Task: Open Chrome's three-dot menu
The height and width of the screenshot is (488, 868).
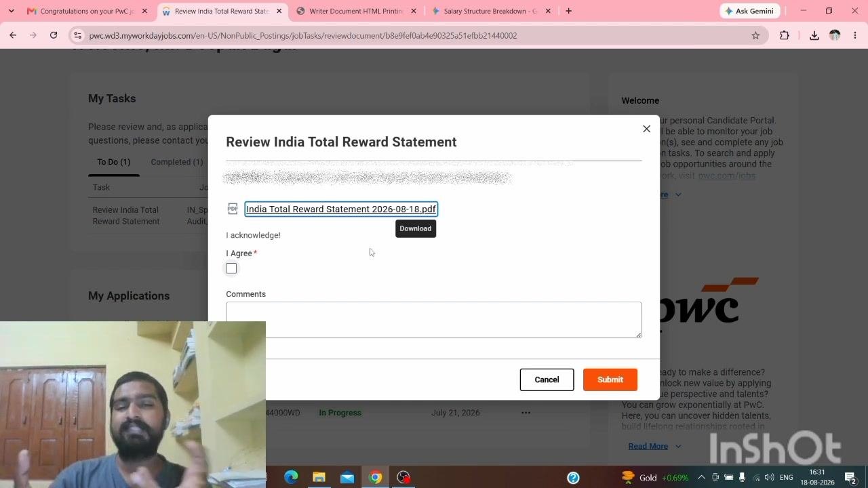Action: 855,35
